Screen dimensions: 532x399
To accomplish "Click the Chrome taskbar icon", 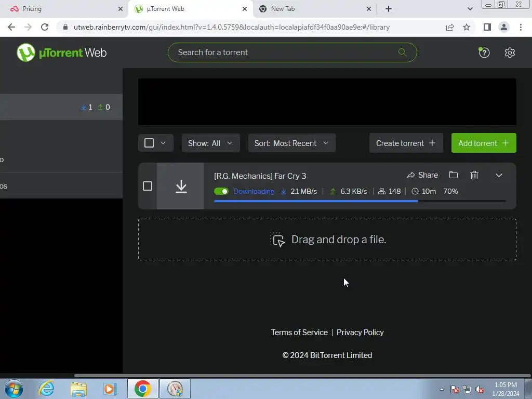I will coord(142,389).
